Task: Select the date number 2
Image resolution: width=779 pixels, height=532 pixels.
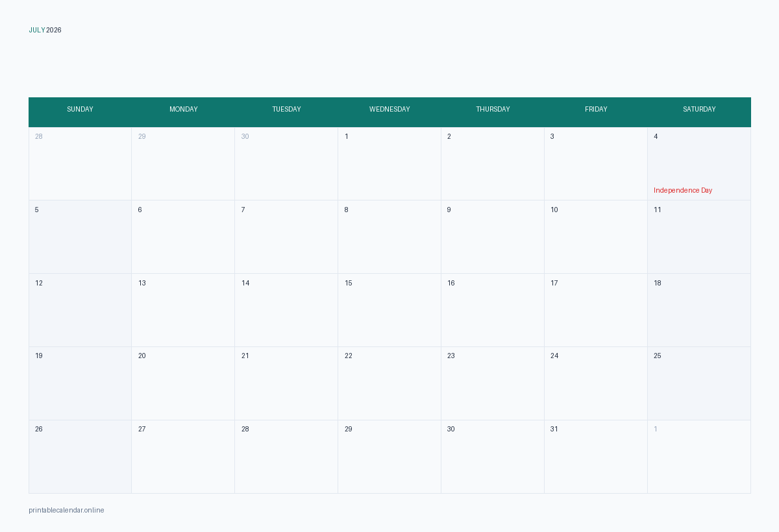Action: tap(449, 136)
